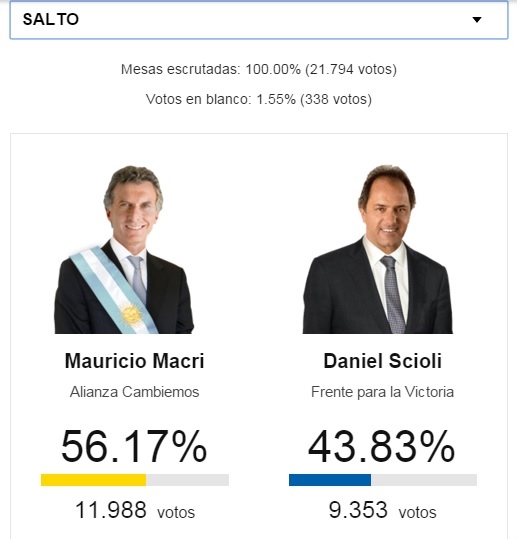Click the Mesas escrutadas 100.00% text
The image size is (517, 539).
[x=259, y=69]
